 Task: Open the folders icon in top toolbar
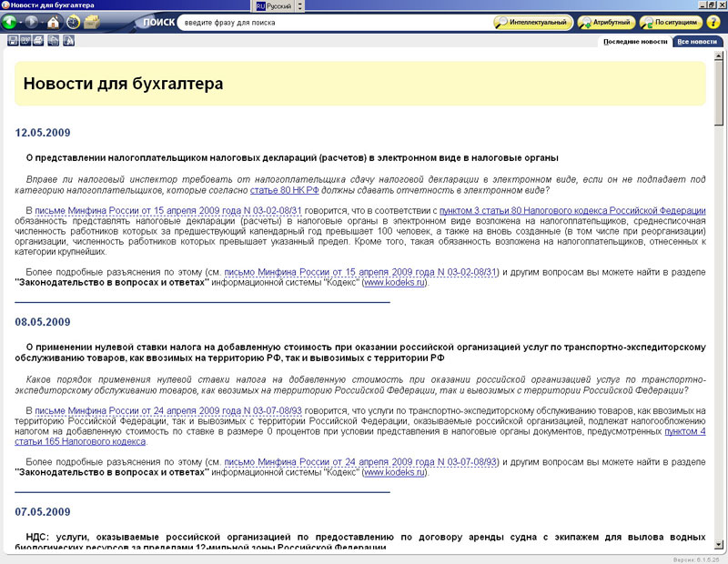tap(92, 22)
